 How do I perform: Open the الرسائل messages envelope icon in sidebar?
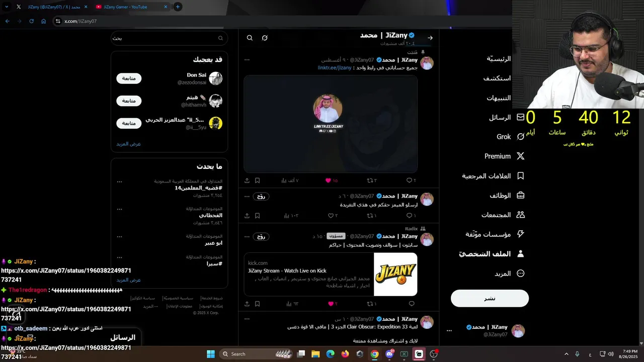pos(521,117)
